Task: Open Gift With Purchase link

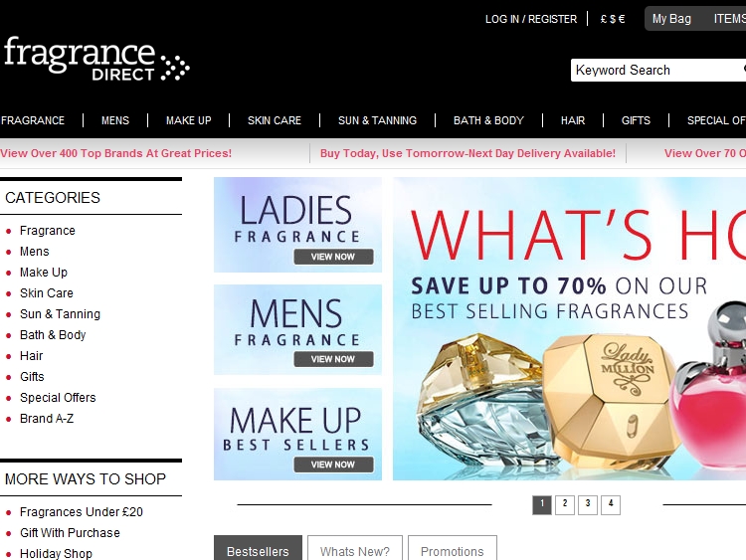Action: pos(70,533)
